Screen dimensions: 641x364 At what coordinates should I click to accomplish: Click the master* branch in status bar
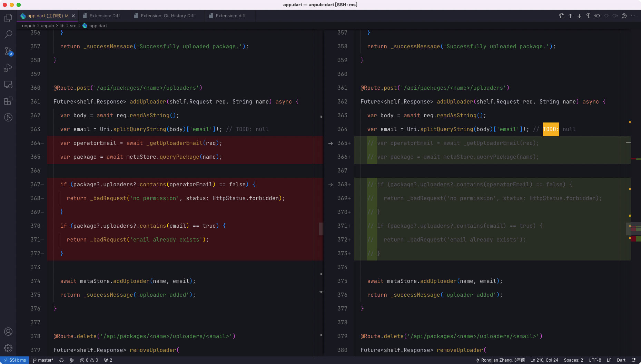(43, 360)
